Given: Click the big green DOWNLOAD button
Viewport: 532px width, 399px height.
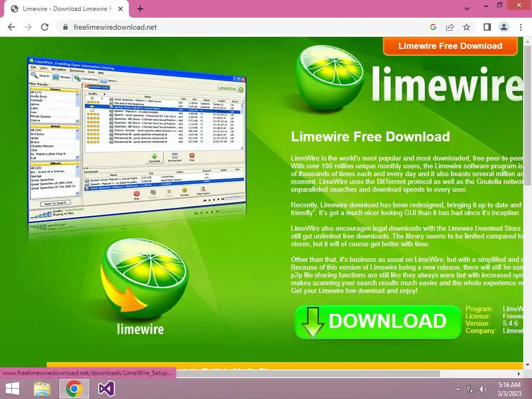Looking at the screenshot, I should pos(378,322).
